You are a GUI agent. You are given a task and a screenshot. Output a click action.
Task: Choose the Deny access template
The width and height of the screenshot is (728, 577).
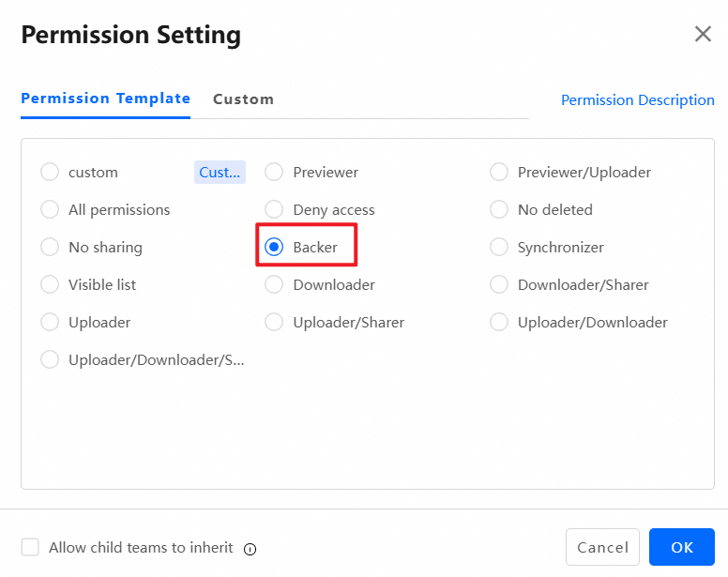[274, 209]
